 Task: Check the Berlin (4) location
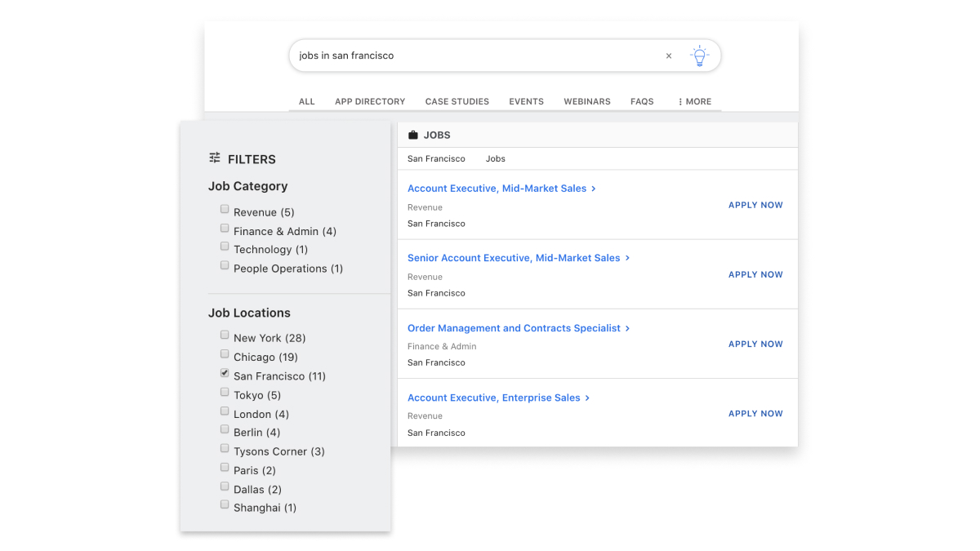click(x=225, y=429)
